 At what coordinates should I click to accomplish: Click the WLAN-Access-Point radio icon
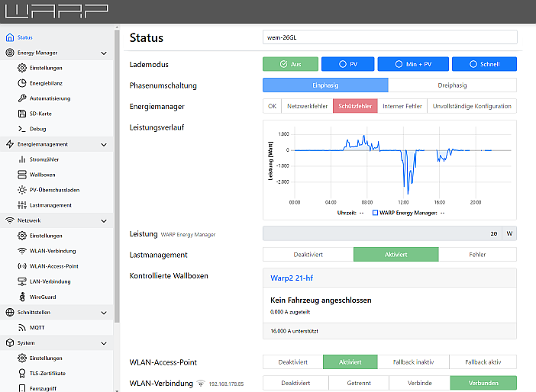click(x=22, y=266)
